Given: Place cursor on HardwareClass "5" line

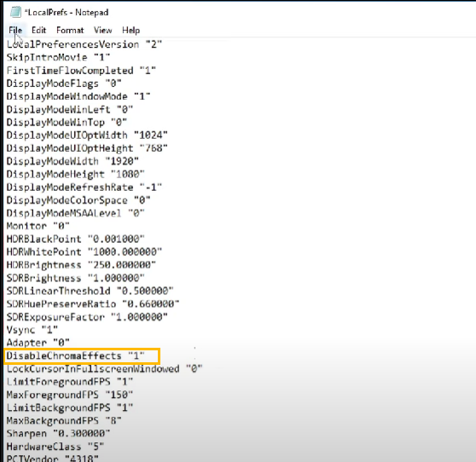Looking at the screenshot, I should [x=55, y=447].
